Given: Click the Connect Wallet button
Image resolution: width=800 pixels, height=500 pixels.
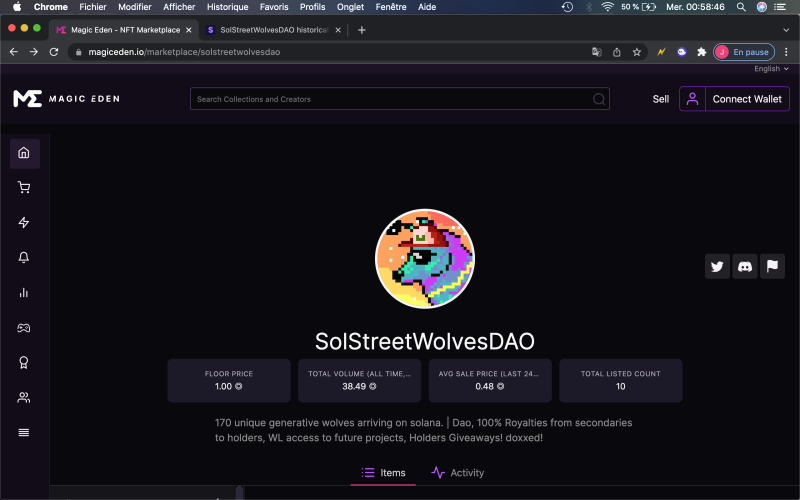Looking at the screenshot, I should click(x=747, y=99).
